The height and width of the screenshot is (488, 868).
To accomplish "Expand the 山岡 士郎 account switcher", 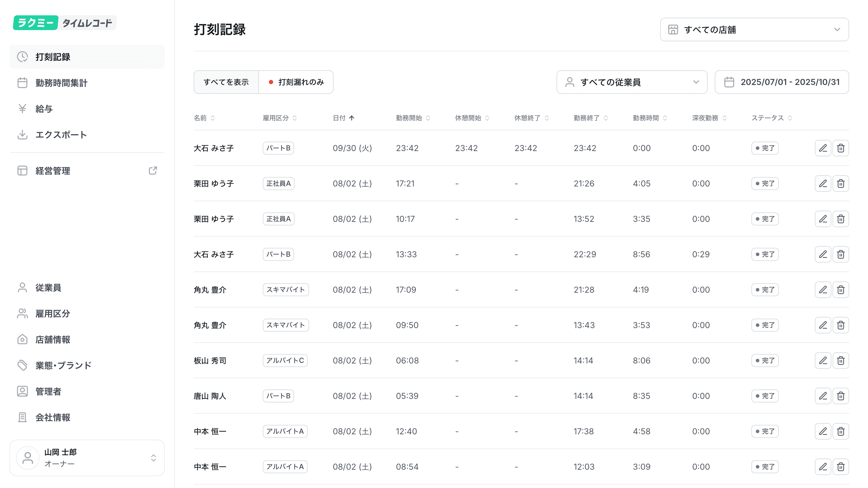I will [x=87, y=458].
